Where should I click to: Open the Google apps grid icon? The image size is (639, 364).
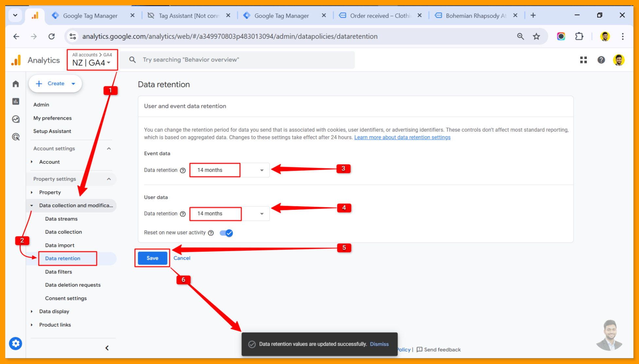[x=583, y=60]
